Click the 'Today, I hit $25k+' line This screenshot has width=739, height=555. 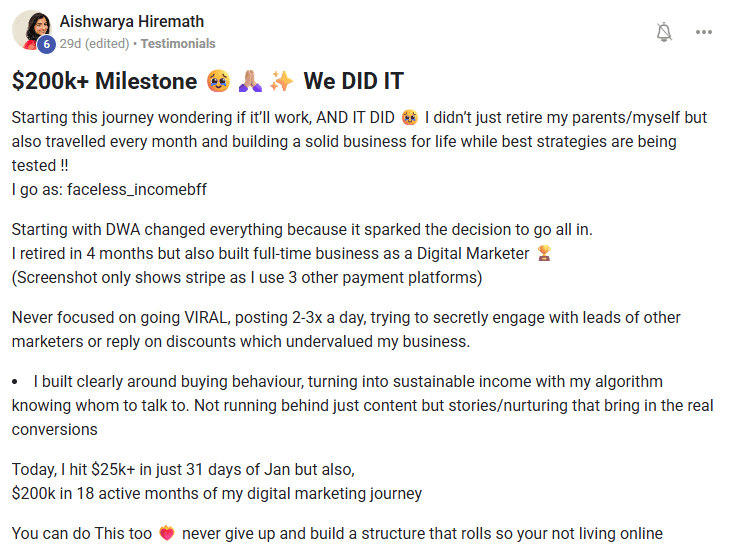point(183,469)
